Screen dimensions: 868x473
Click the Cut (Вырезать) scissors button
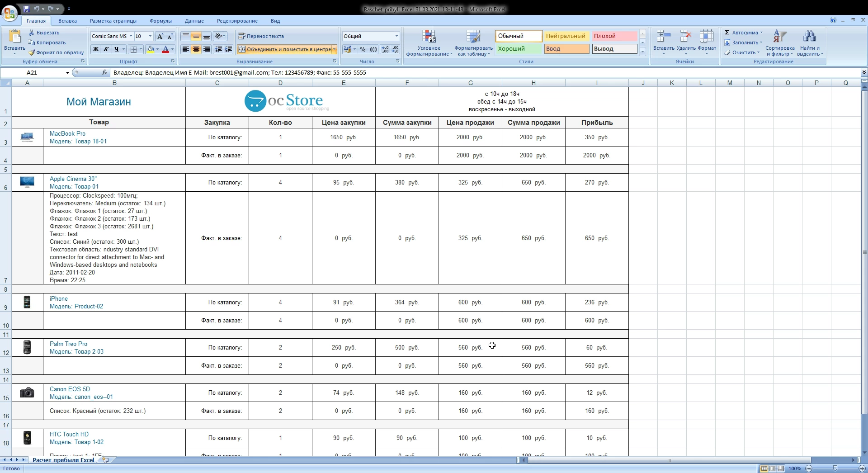[x=44, y=33]
